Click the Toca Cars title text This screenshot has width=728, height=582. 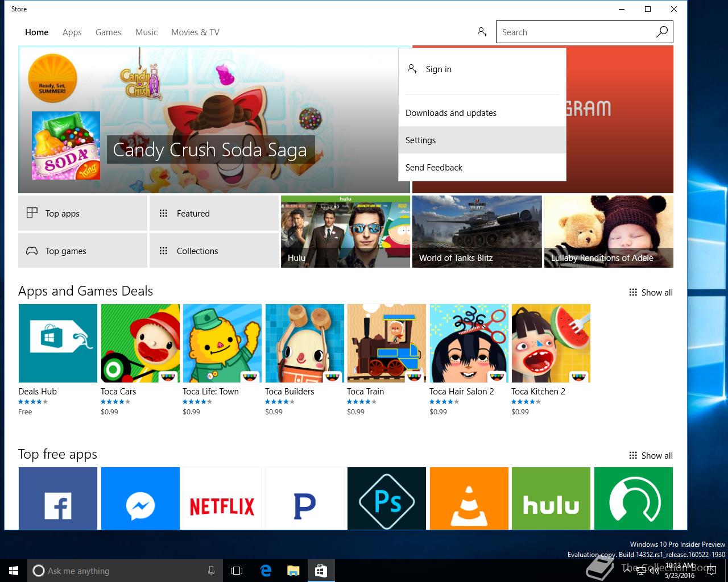(118, 391)
